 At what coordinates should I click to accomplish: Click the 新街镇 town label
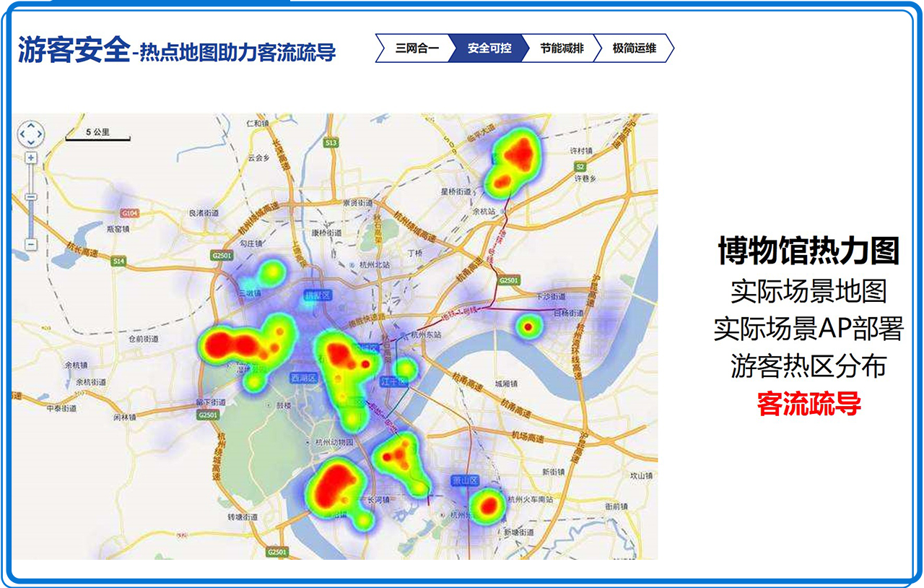pyautogui.click(x=554, y=471)
